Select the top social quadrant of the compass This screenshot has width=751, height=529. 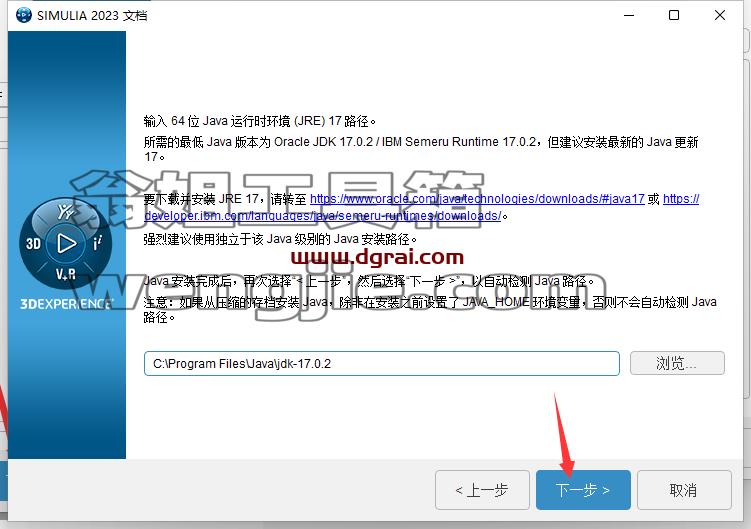coord(65,211)
